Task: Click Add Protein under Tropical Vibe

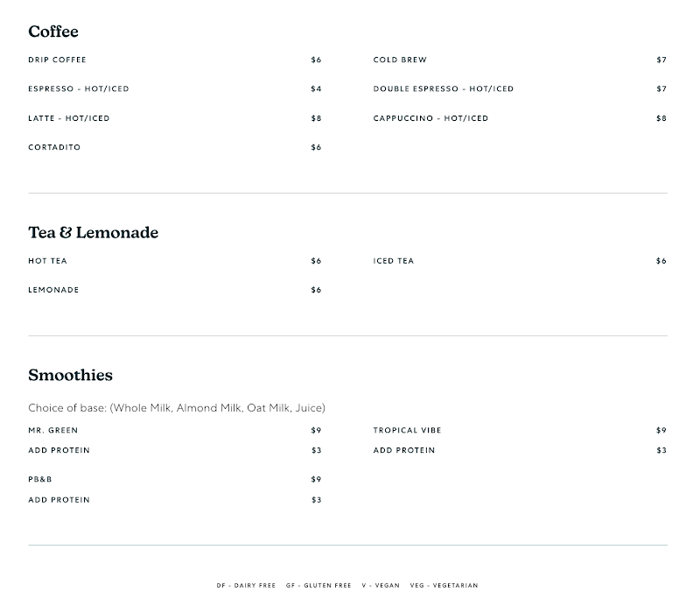Action: point(403,451)
